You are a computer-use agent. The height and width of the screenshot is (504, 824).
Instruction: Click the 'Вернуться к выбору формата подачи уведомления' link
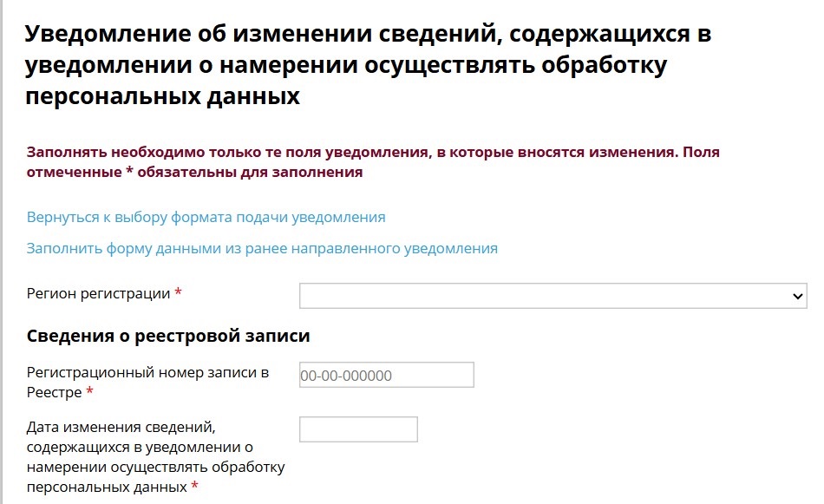(x=206, y=217)
